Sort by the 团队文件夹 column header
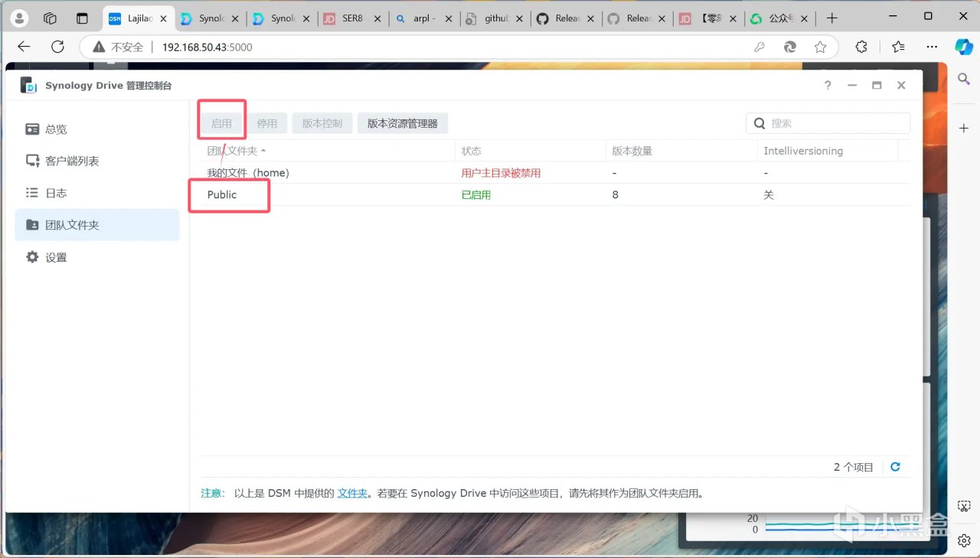The image size is (980, 558). pyautogui.click(x=328, y=151)
